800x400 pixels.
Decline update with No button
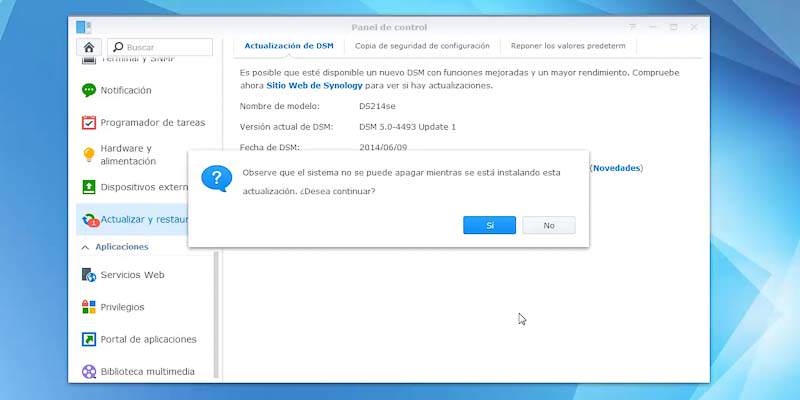549,225
